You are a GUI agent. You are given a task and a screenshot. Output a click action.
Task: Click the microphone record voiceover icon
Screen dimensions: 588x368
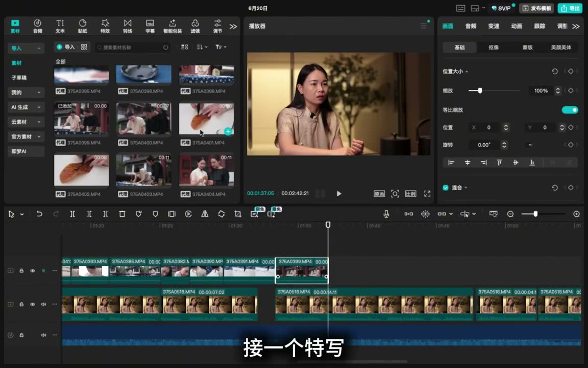386,214
